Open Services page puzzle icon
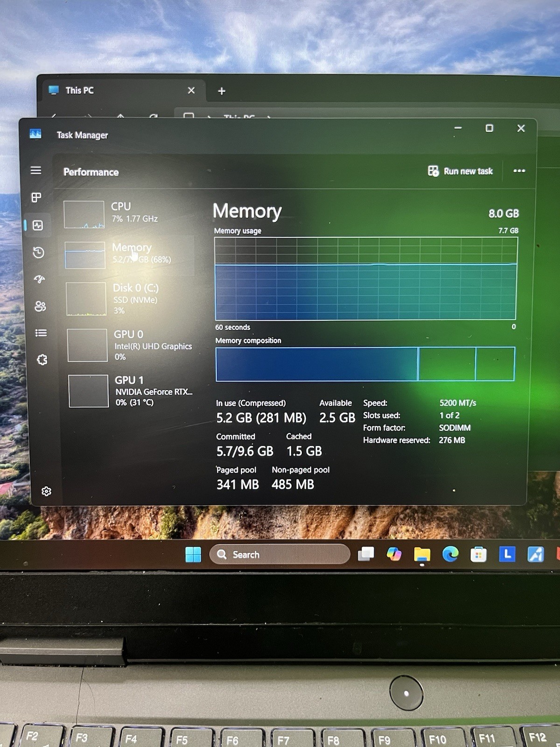This screenshot has height=747, width=560. [42, 359]
